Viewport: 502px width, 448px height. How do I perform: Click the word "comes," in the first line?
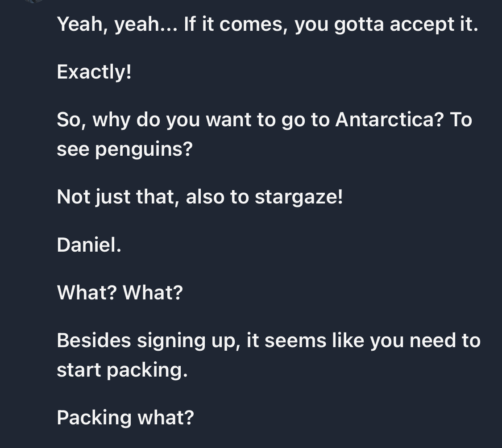(x=253, y=25)
